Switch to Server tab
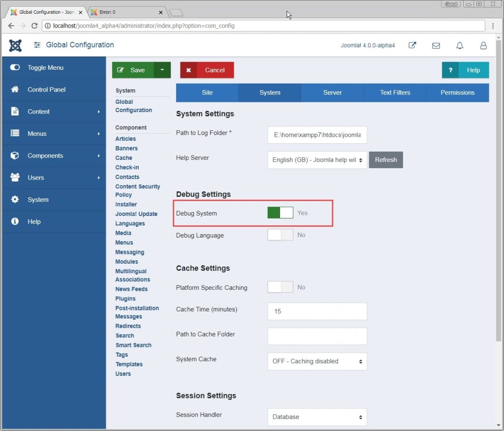This screenshot has height=431, width=504. (332, 92)
